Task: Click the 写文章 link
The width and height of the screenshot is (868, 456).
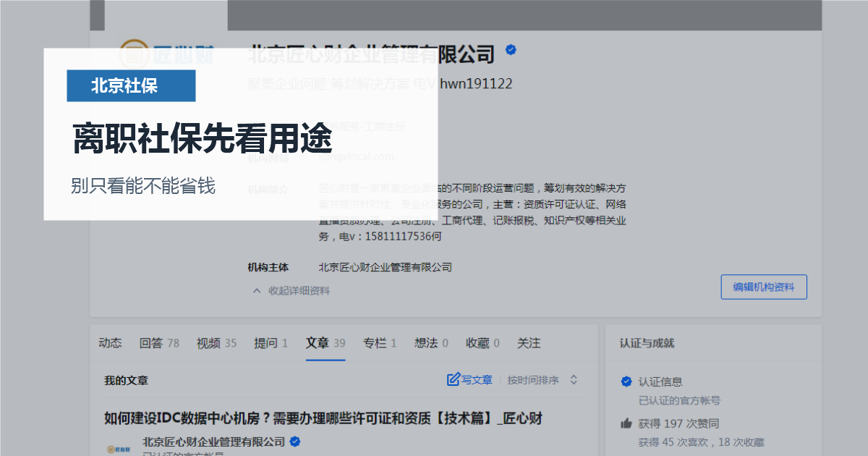Action: click(x=477, y=380)
